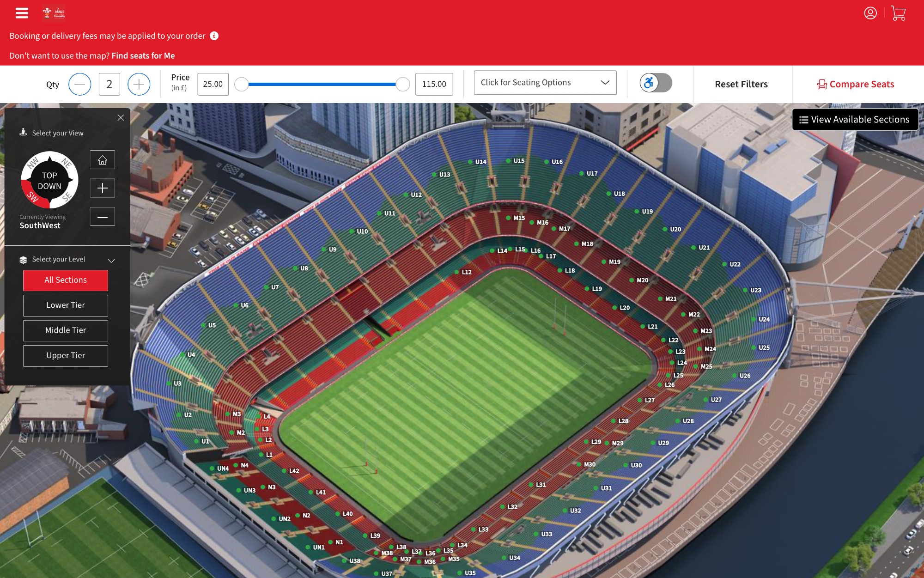This screenshot has width=924, height=578.
Task: Select the Upper Tier level
Action: click(66, 356)
